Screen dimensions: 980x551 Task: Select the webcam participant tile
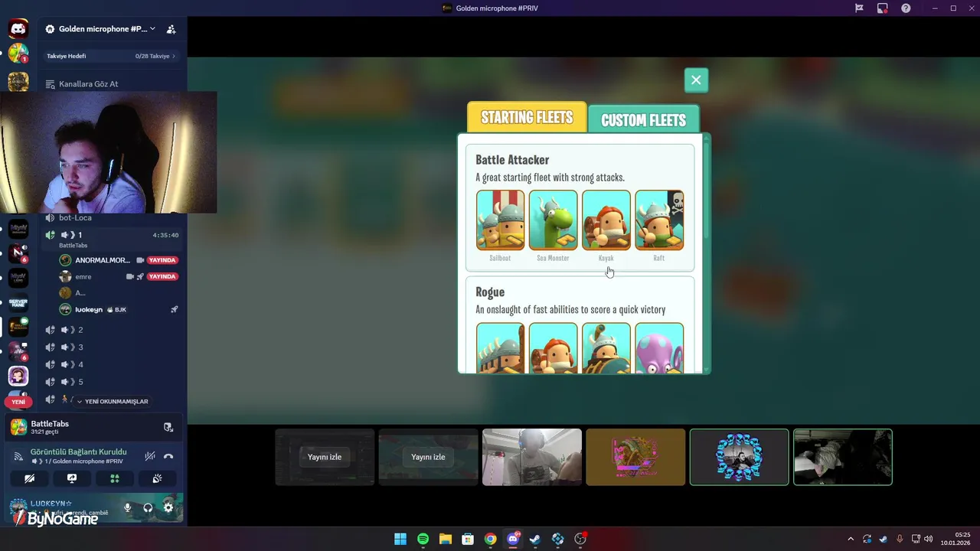[532, 457]
